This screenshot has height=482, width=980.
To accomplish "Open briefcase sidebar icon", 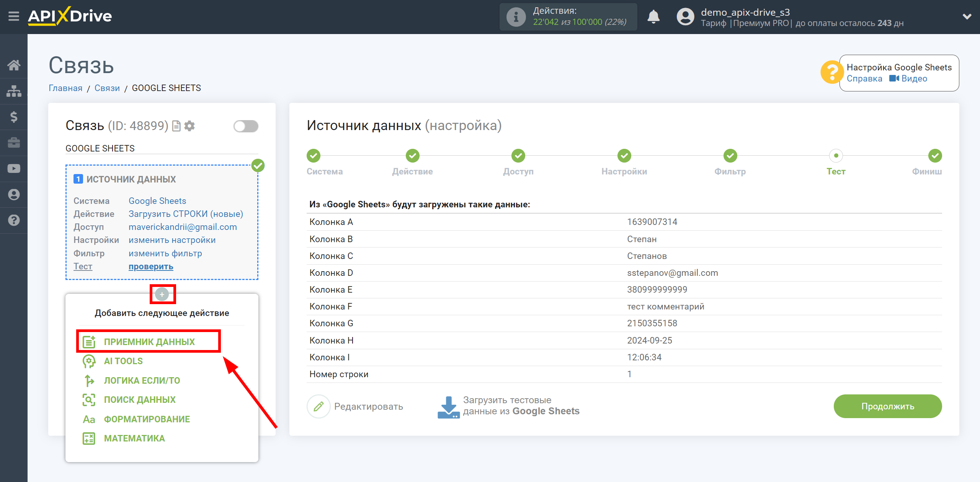I will click(14, 143).
